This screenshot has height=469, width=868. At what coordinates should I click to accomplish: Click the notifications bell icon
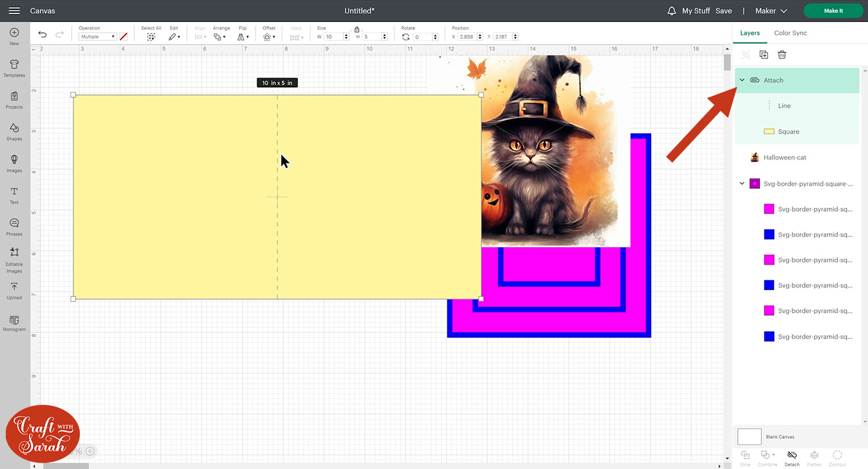pyautogui.click(x=671, y=11)
